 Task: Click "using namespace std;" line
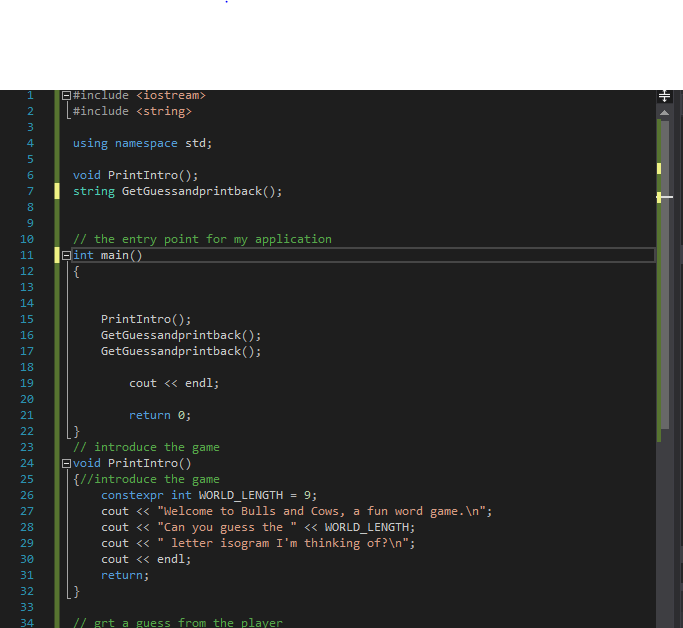coord(142,143)
